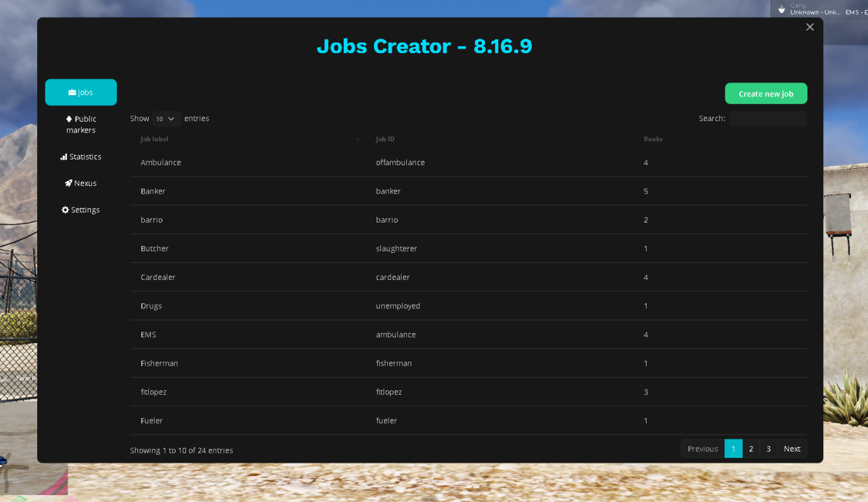Select the Fisherman job label

pos(159,363)
